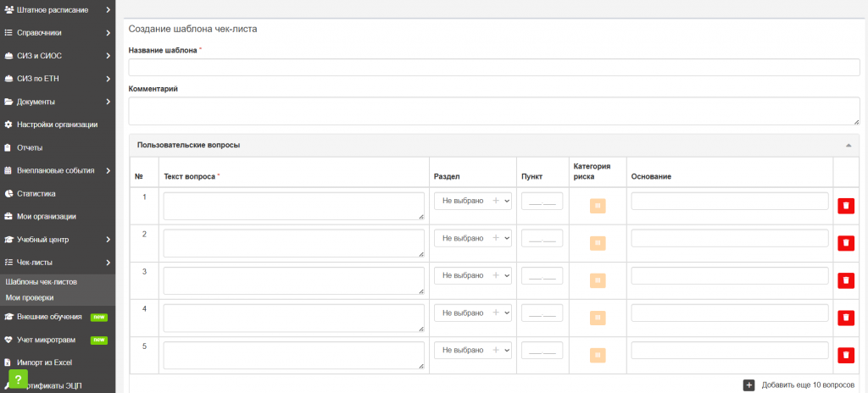Click the graduation cap icon beside Учебный центр
868x393 pixels.
8,240
